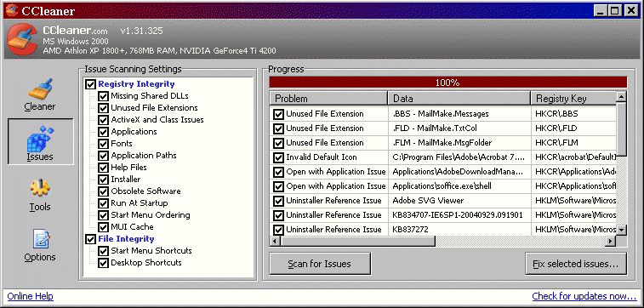Toggle Run At Startup checkbox
Screen dimensions: 644x308
click(103, 203)
